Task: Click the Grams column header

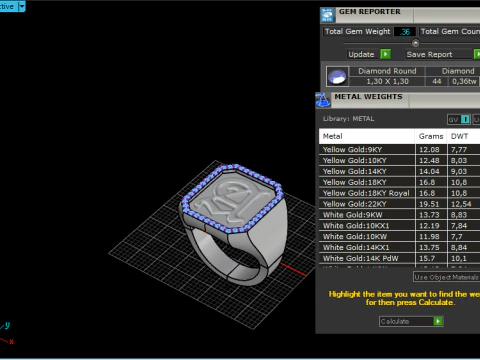Action: [431, 136]
